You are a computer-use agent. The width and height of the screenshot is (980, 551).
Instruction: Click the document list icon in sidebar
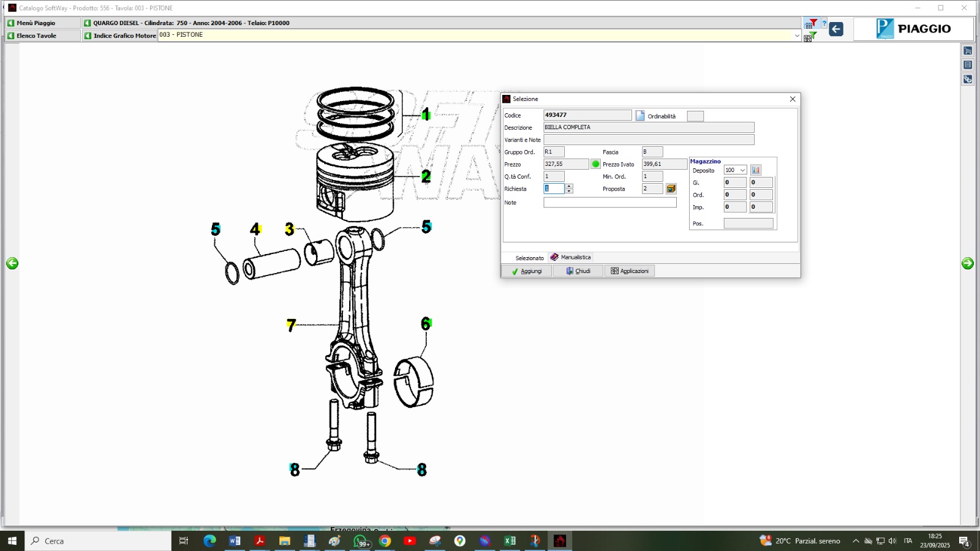968,65
